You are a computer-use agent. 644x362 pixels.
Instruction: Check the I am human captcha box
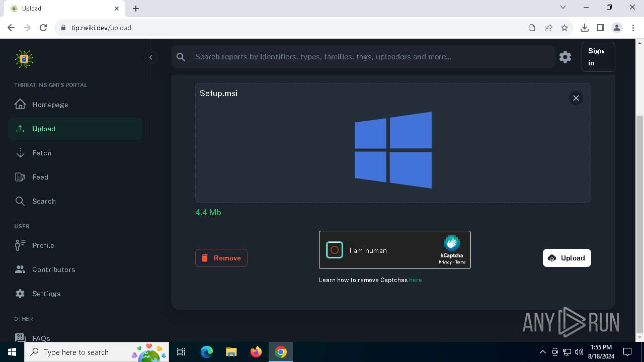[x=335, y=250]
